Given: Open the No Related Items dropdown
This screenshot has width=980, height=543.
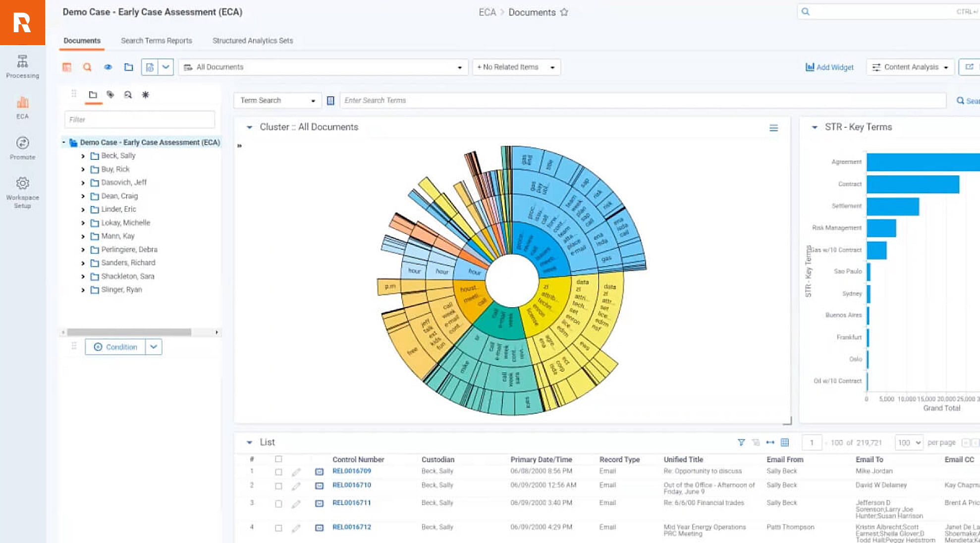Looking at the screenshot, I should 552,67.
